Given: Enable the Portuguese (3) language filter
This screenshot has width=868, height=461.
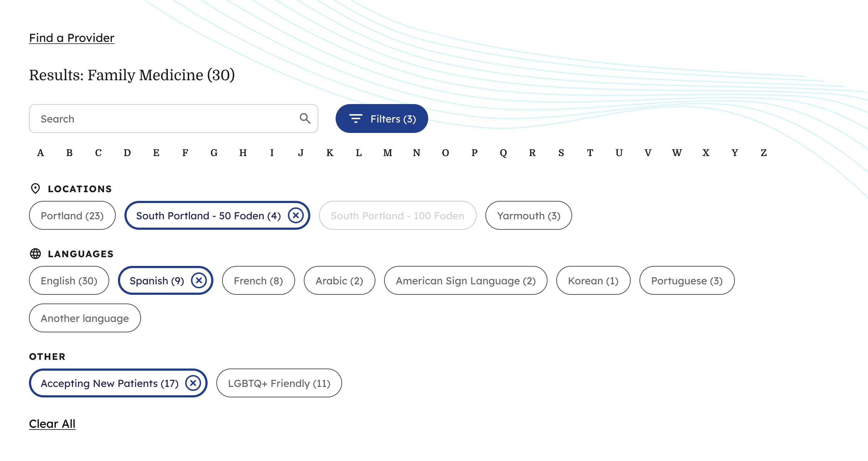Looking at the screenshot, I should (687, 281).
